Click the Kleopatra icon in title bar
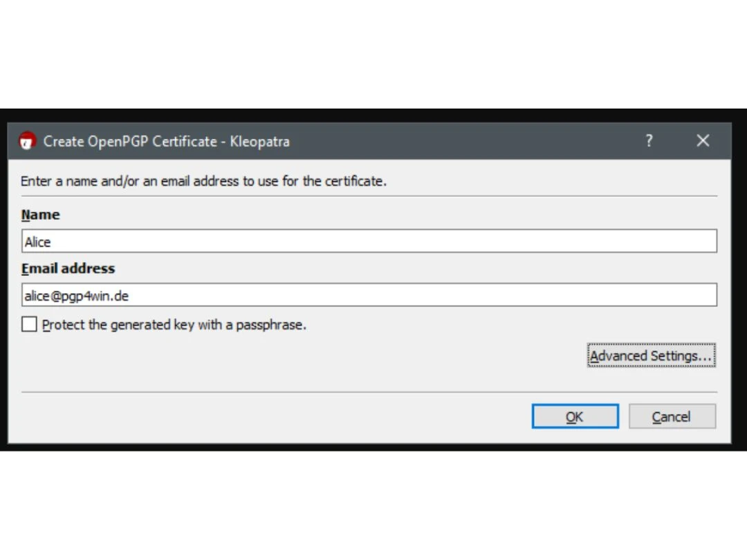The height and width of the screenshot is (560, 747). coord(27,141)
